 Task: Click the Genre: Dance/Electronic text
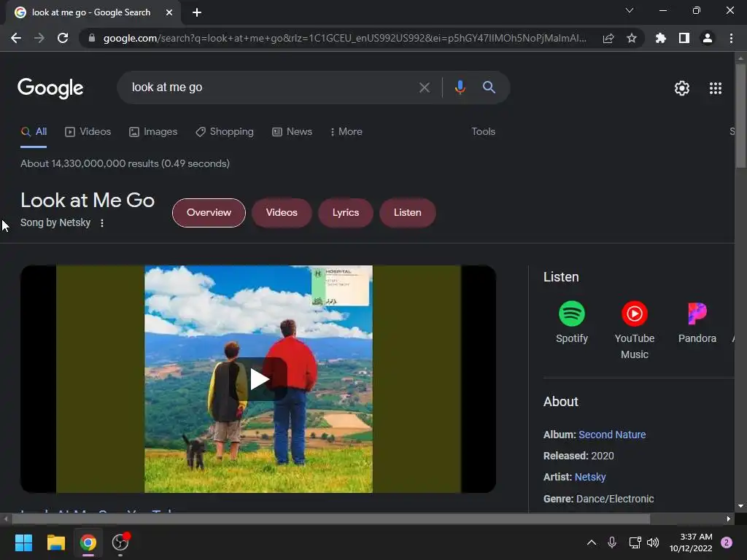tap(598, 499)
